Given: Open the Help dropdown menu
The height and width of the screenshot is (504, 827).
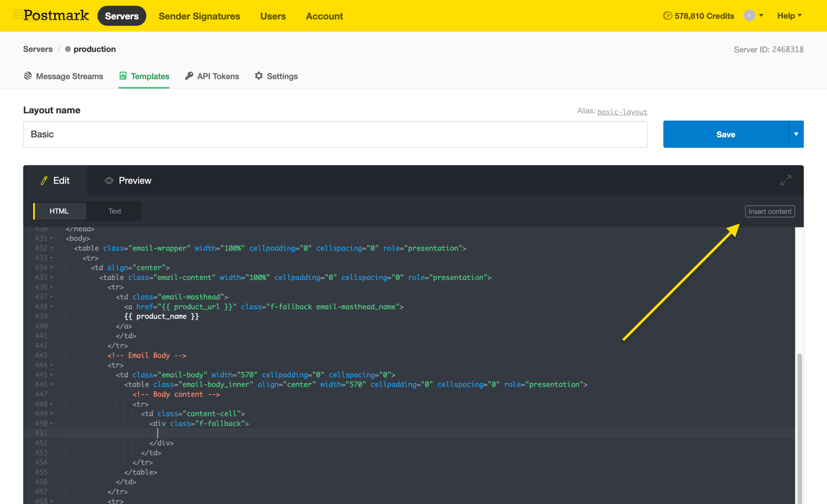Looking at the screenshot, I should click(789, 16).
